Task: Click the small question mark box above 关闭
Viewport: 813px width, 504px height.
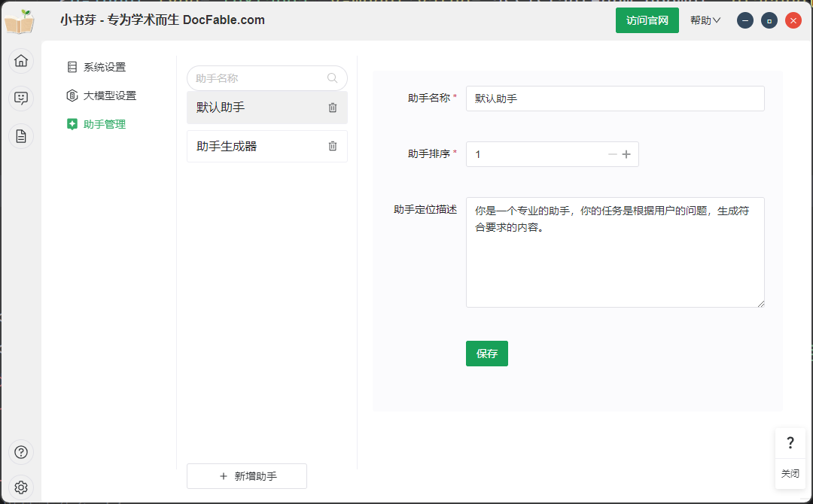Action: pyautogui.click(x=790, y=443)
